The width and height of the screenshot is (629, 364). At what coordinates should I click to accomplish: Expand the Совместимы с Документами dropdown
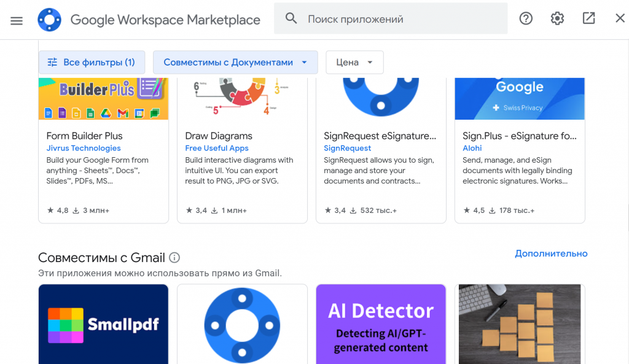(235, 62)
